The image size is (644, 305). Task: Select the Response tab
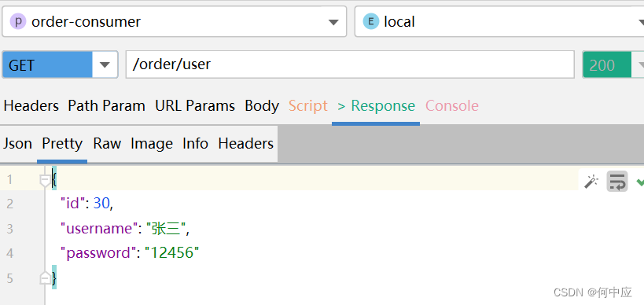(x=376, y=106)
